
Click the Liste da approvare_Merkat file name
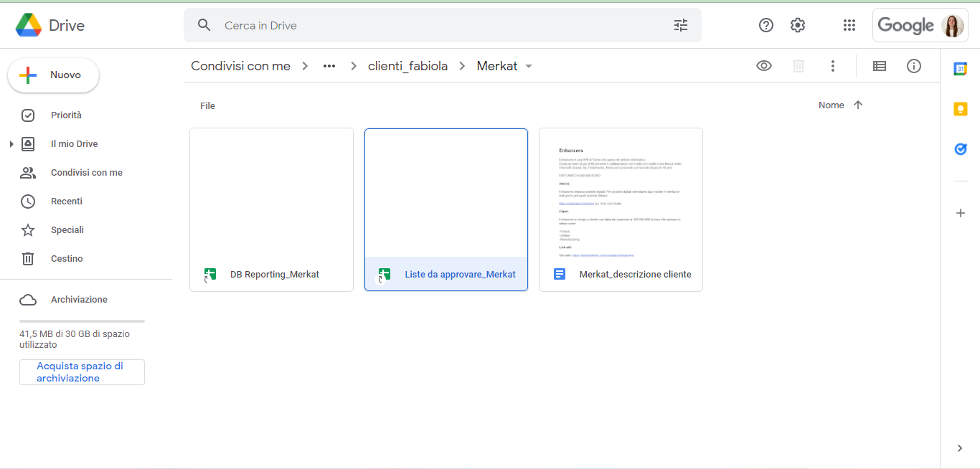click(x=460, y=275)
